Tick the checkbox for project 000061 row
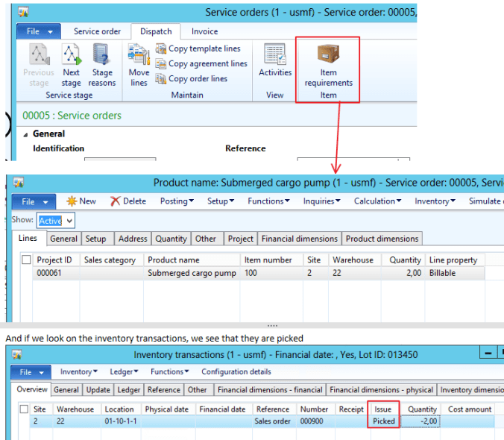The height and width of the screenshot is (440, 504). 26,273
